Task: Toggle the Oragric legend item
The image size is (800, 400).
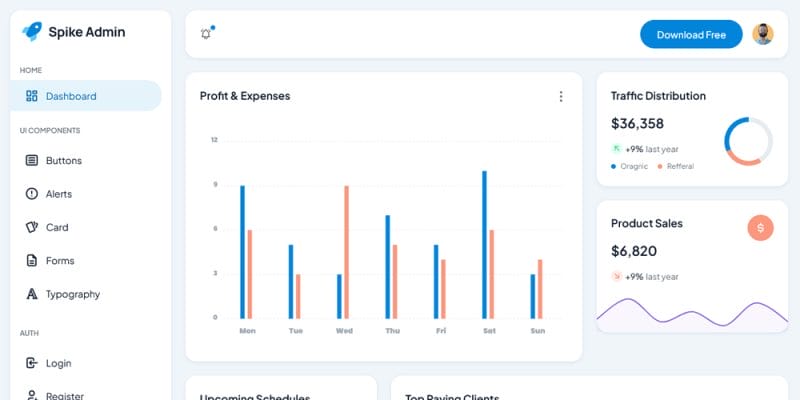Action: [x=629, y=166]
